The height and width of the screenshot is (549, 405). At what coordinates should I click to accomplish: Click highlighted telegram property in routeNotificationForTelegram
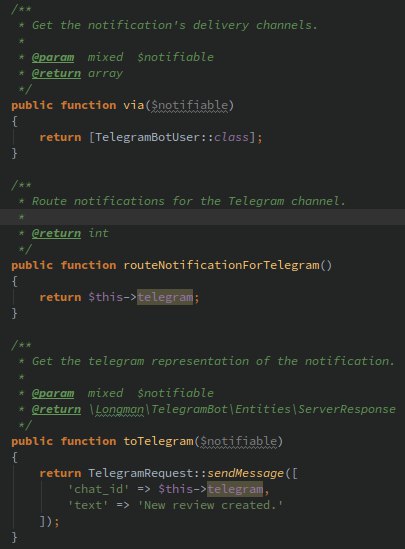[165, 297]
